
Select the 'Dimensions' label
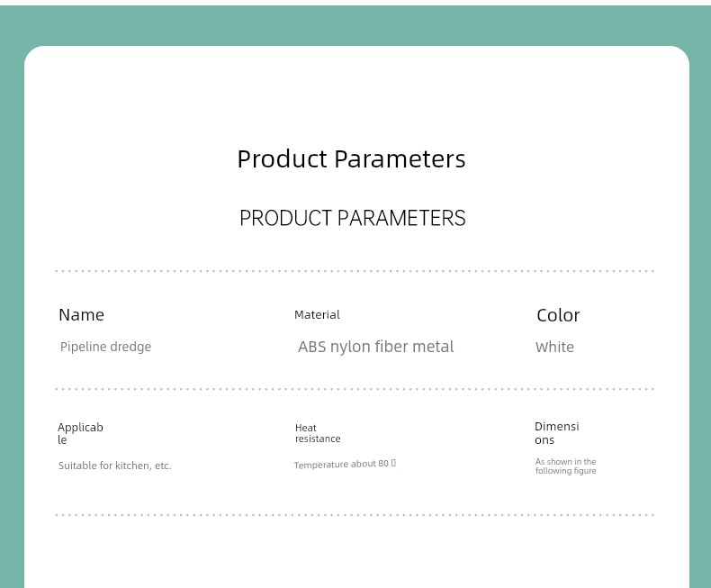556,432
